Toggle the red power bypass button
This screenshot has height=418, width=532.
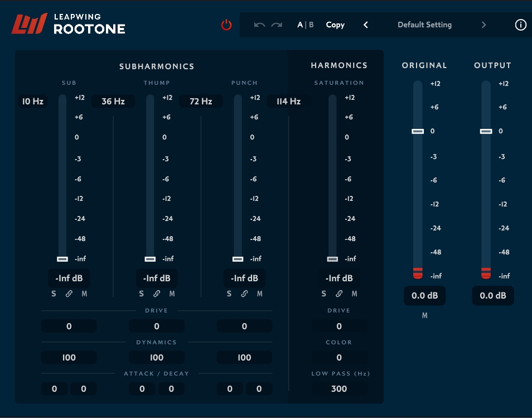[x=226, y=25]
